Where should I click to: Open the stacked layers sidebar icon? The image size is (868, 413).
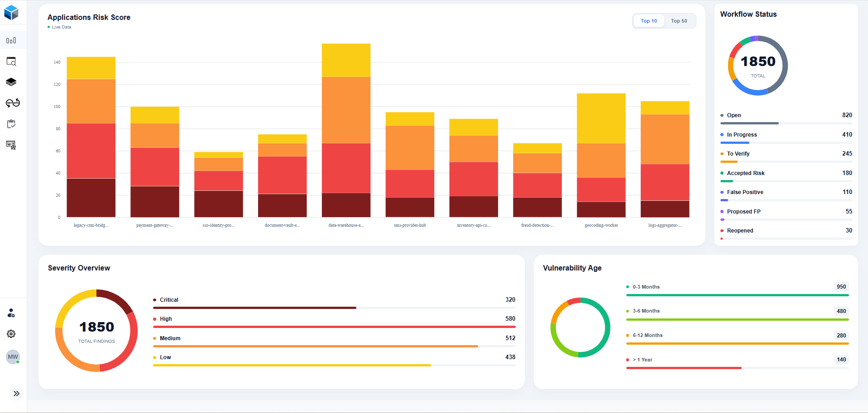11,82
